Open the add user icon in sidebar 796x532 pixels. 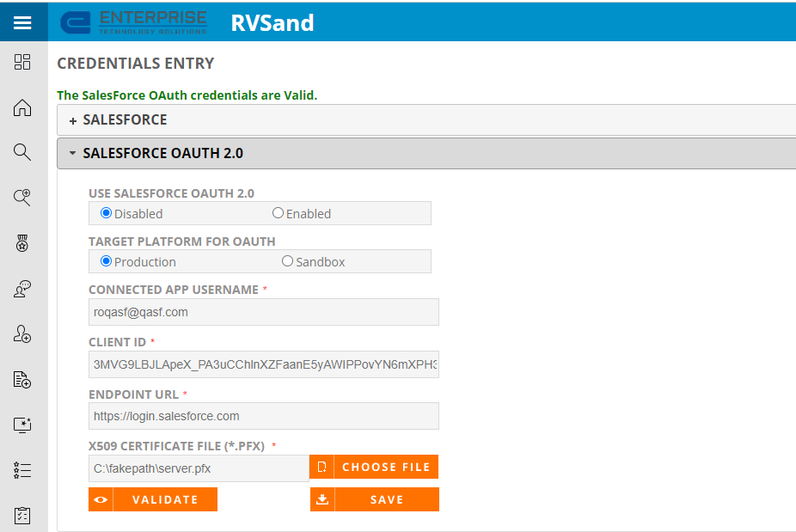click(x=22, y=334)
